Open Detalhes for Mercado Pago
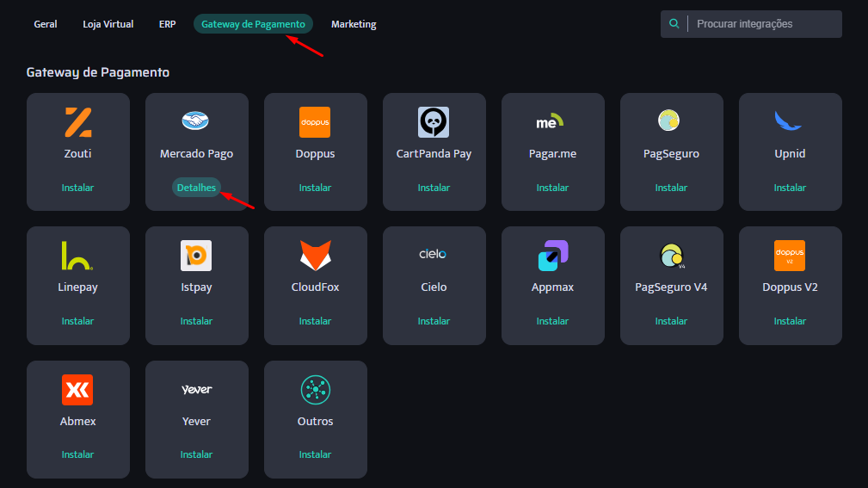Screen dimensions: 868x488 [x=196, y=188]
